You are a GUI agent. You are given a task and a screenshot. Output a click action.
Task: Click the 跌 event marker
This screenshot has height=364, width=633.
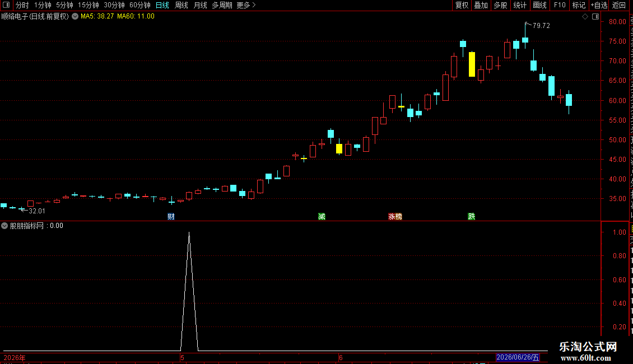click(x=472, y=217)
